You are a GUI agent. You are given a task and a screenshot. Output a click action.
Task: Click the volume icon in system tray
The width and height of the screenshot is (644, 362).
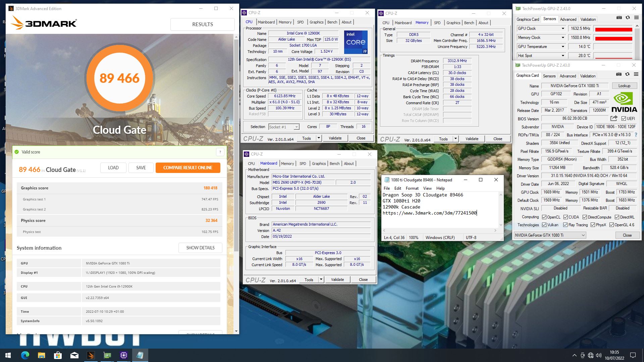599,355
